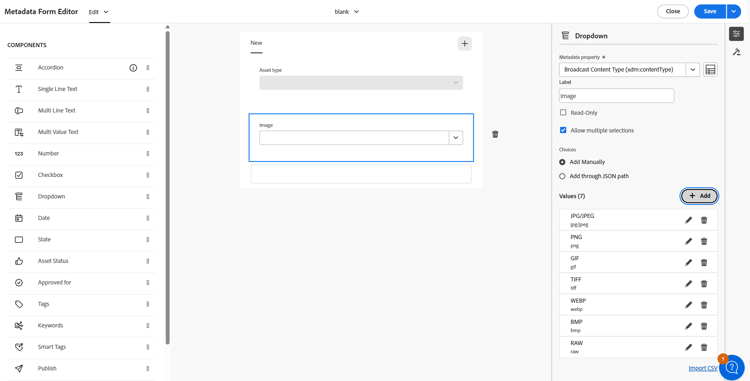Open metadata property schema table icon

tap(710, 70)
